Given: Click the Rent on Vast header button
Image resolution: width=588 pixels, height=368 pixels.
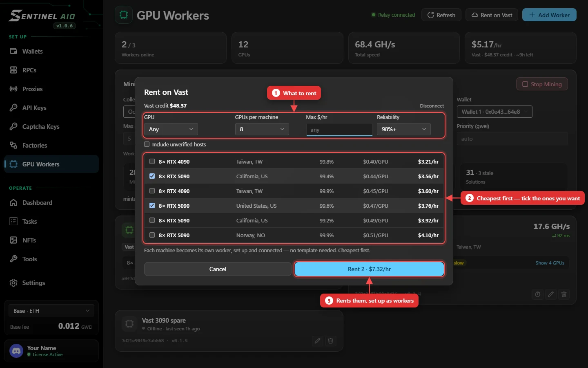Looking at the screenshot, I should coord(492,15).
